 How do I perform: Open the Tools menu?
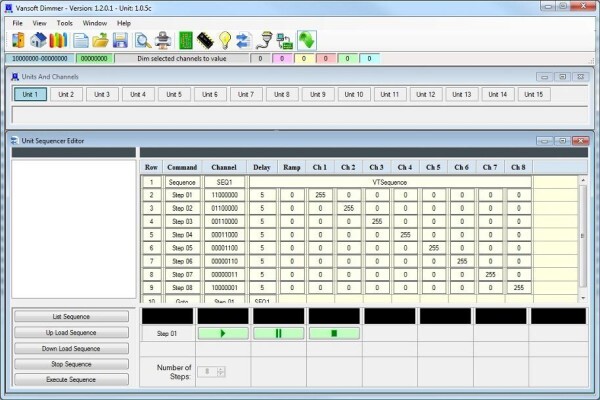point(65,23)
